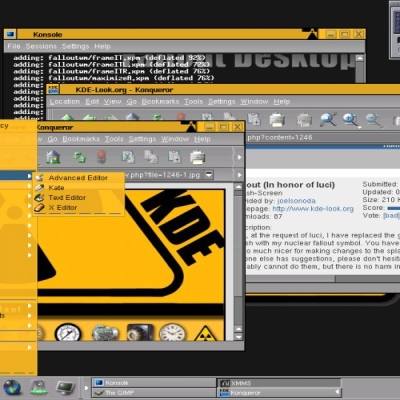The height and width of the screenshot is (400, 400).
Task: Click the KDE icon in KDE-Look.org title bar
Action: tap(53, 89)
